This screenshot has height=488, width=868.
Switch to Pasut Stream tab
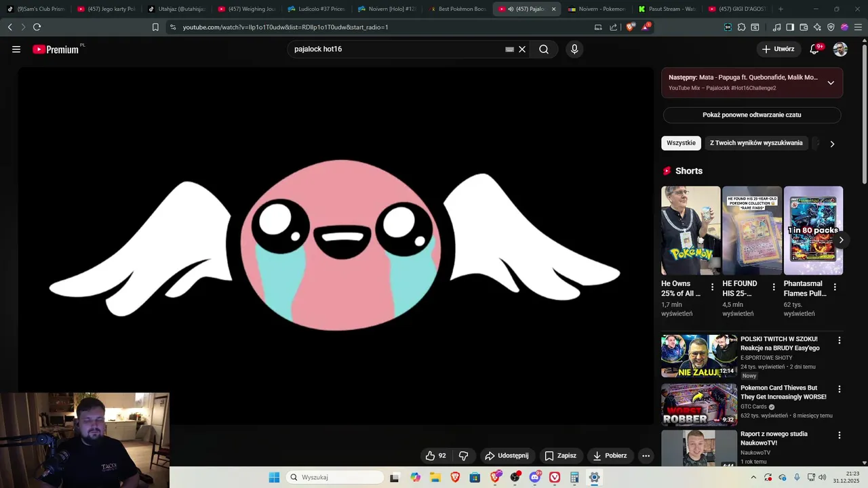click(x=667, y=9)
